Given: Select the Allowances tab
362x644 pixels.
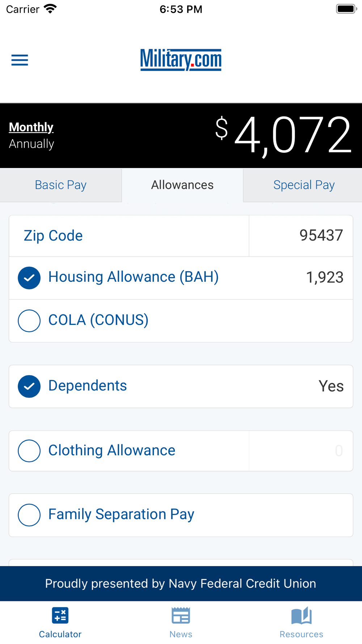Looking at the screenshot, I should pyautogui.click(x=182, y=185).
